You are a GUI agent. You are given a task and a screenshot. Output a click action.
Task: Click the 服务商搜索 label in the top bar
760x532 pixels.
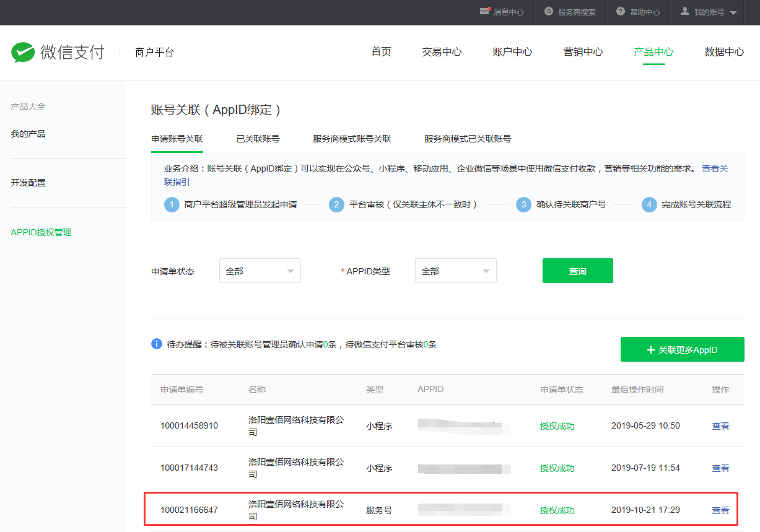point(577,12)
